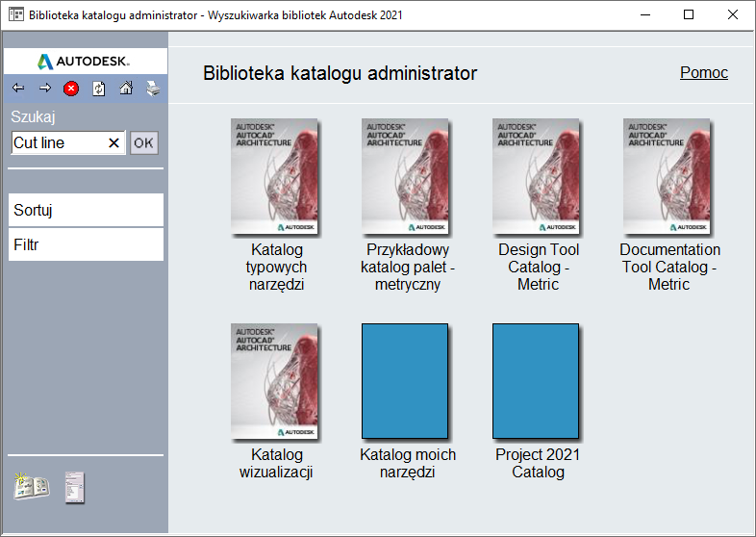Open the Sortuj options
The image size is (756, 537).
(x=86, y=210)
